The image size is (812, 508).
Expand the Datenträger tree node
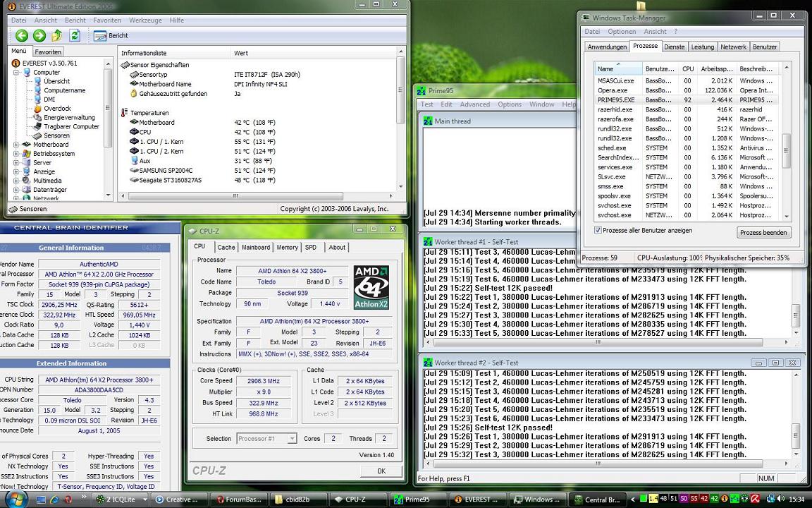(x=16, y=190)
